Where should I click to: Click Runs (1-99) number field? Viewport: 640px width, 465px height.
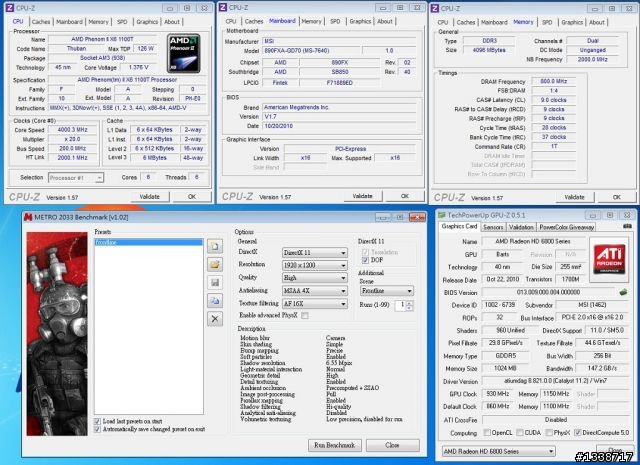click(x=400, y=305)
